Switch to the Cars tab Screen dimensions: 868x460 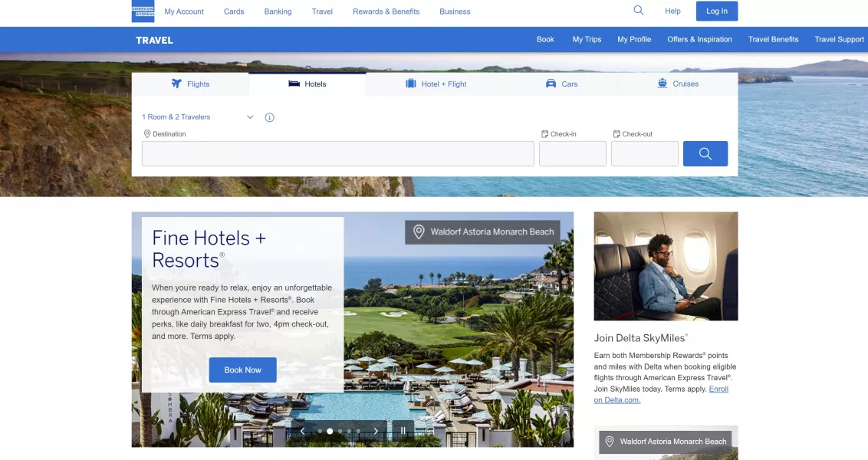tap(561, 84)
